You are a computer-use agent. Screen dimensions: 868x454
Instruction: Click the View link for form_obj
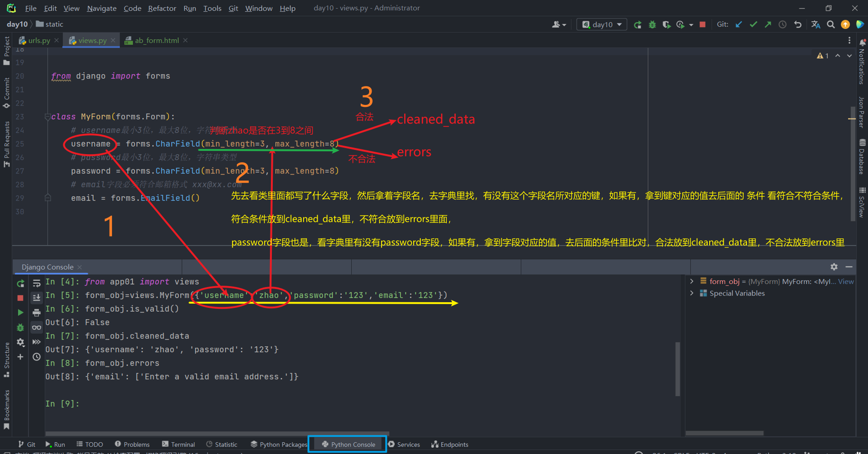[x=846, y=281]
